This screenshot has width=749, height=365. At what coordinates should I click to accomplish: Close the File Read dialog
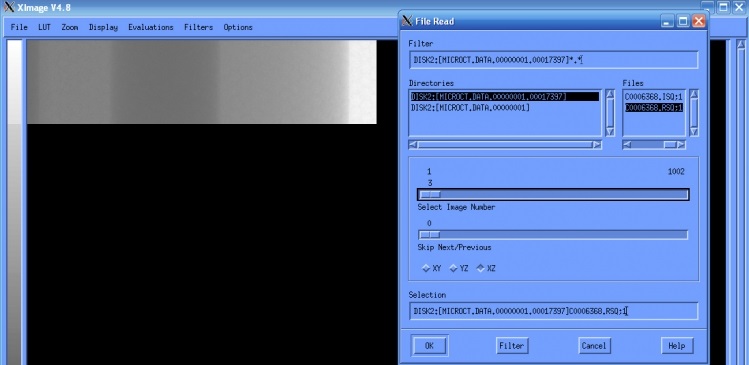pos(699,21)
